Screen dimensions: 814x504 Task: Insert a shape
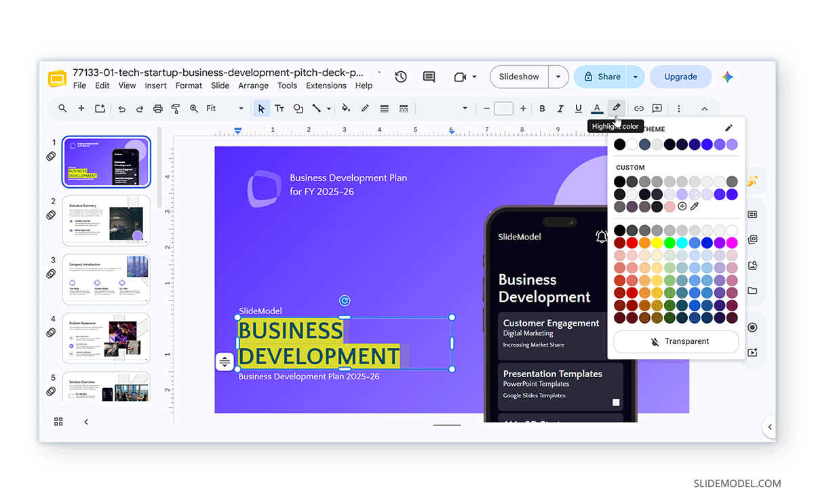tap(298, 109)
